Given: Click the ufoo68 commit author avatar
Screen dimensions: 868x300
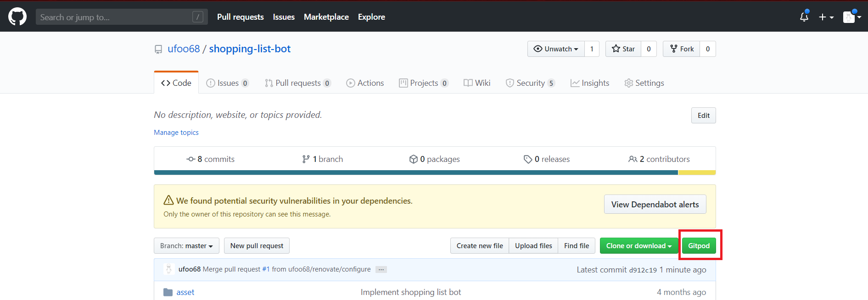Looking at the screenshot, I should pos(168,269).
